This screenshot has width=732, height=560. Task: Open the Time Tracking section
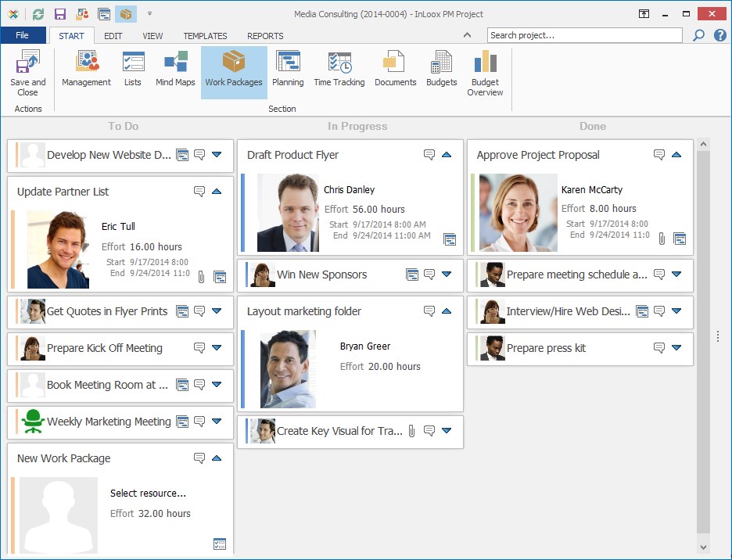[x=339, y=68]
